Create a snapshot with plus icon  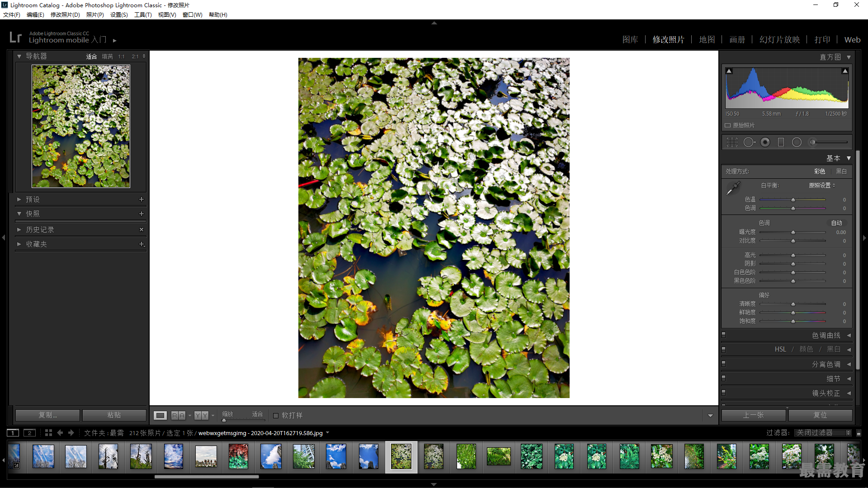click(x=142, y=214)
